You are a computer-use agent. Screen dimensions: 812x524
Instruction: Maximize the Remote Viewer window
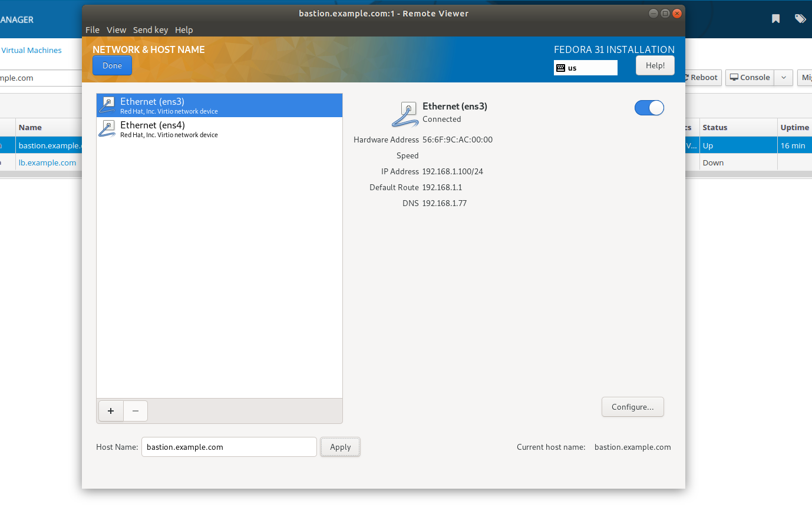pos(665,13)
